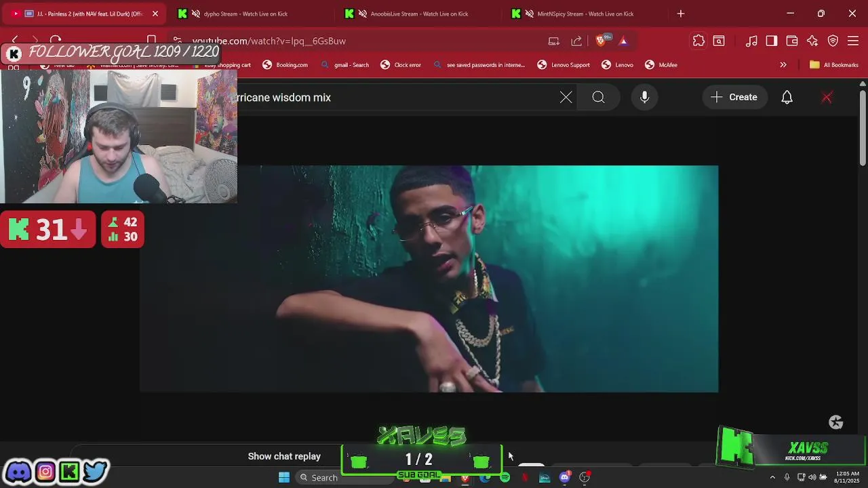The image size is (868, 488).
Task: Open Microsoft Edge from the taskbar
Action: pos(484,477)
